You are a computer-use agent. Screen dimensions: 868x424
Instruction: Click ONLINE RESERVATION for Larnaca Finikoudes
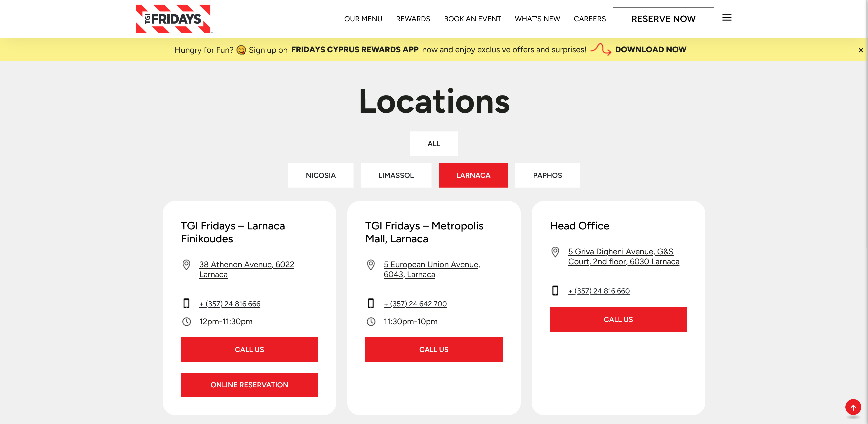point(249,385)
